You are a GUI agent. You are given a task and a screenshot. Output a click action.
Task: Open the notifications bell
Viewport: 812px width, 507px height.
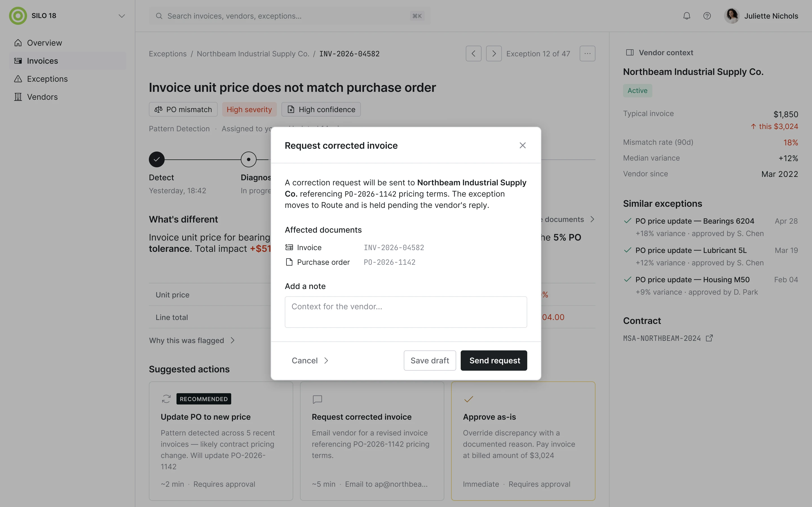[x=687, y=16]
